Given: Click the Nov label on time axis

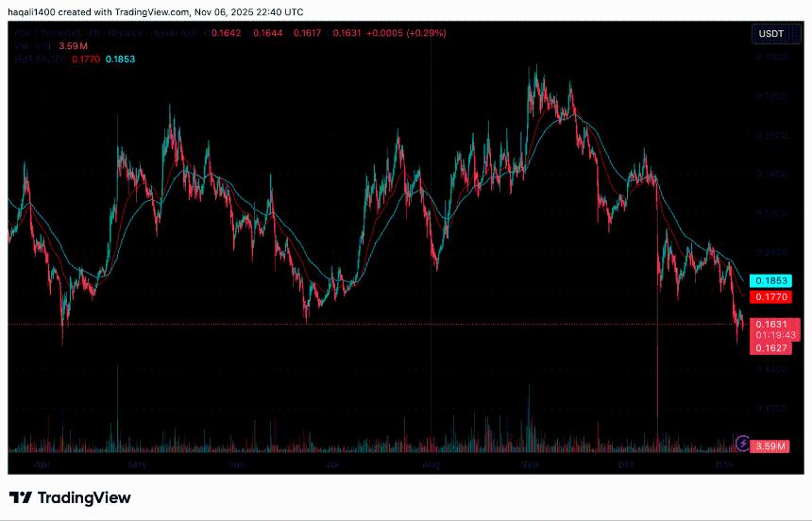Looking at the screenshot, I should coord(724,465).
